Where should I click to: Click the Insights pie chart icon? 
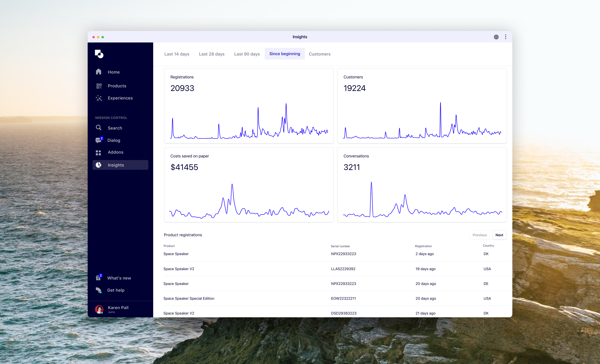(x=99, y=165)
